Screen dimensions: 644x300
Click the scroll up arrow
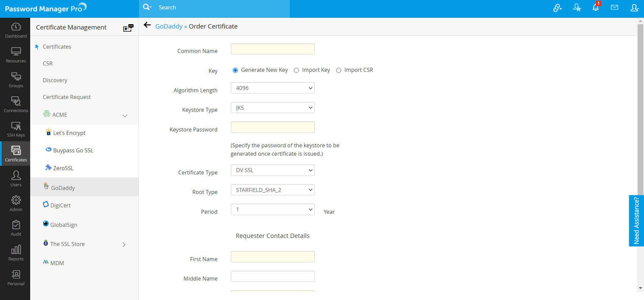click(640, 21)
